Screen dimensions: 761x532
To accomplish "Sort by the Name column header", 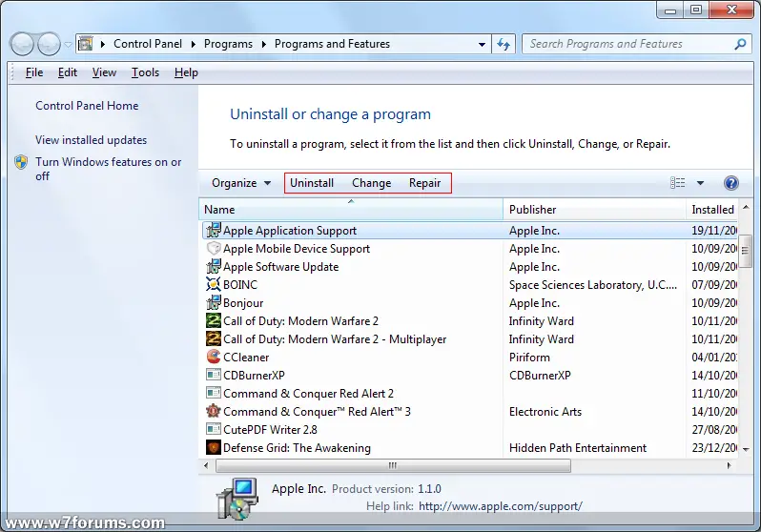I will (x=351, y=210).
